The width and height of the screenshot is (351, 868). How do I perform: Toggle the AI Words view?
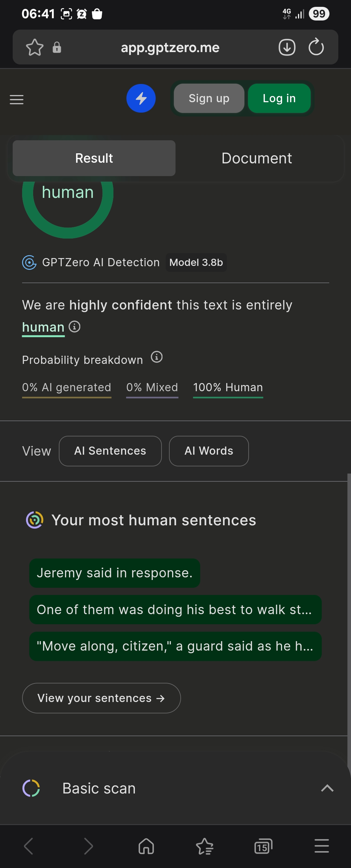209,451
